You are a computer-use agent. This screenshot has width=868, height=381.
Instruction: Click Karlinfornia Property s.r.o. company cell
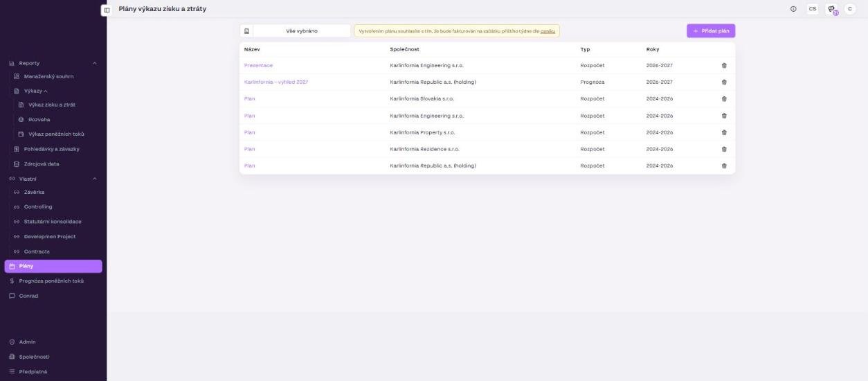coord(422,132)
